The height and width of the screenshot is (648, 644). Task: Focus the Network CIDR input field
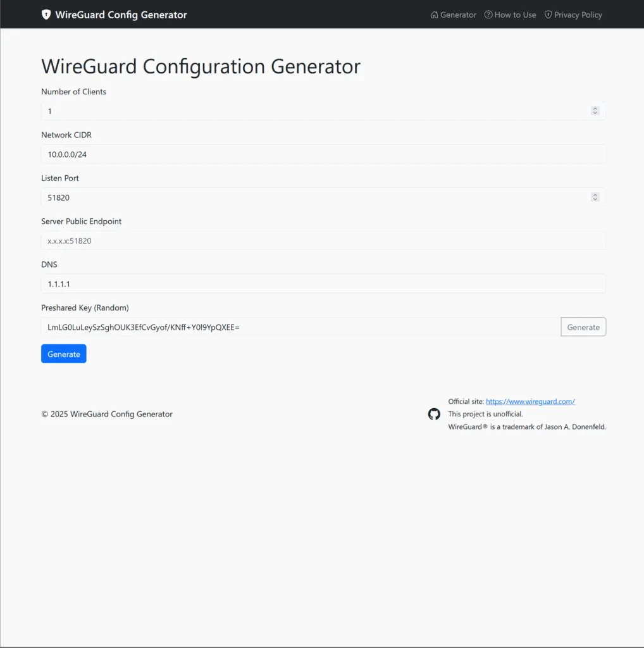(x=323, y=154)
